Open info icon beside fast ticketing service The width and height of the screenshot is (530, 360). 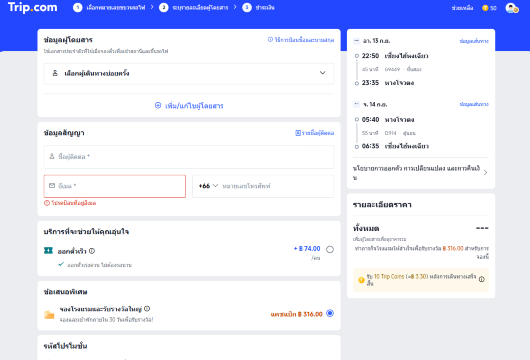[x=92, y=251]
